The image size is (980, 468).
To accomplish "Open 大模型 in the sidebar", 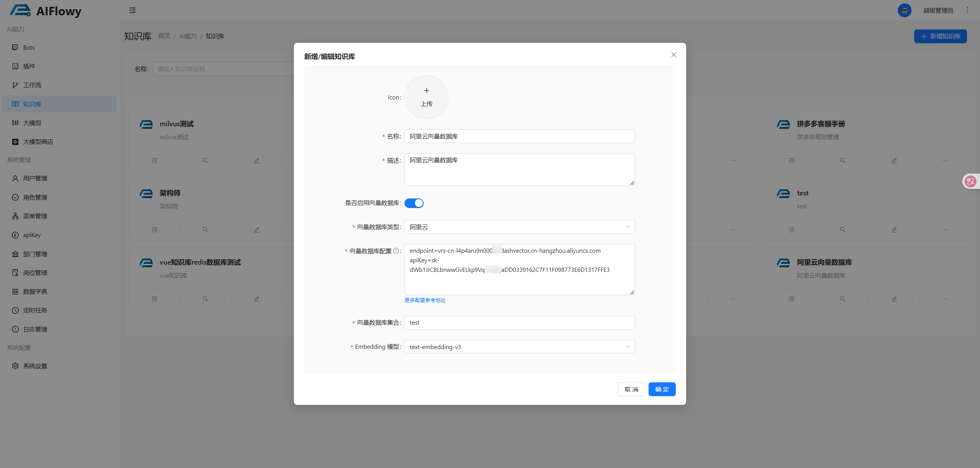I will (x=32, y=123).
